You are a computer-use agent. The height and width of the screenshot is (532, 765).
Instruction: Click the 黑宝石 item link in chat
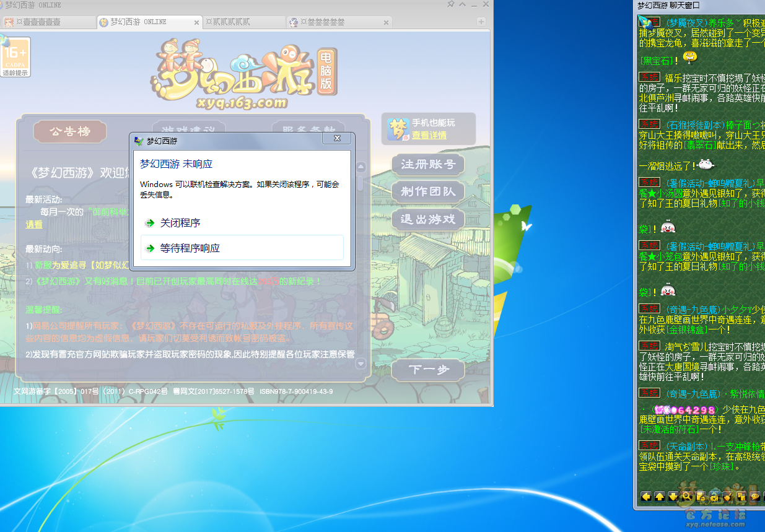coord(657,61)
